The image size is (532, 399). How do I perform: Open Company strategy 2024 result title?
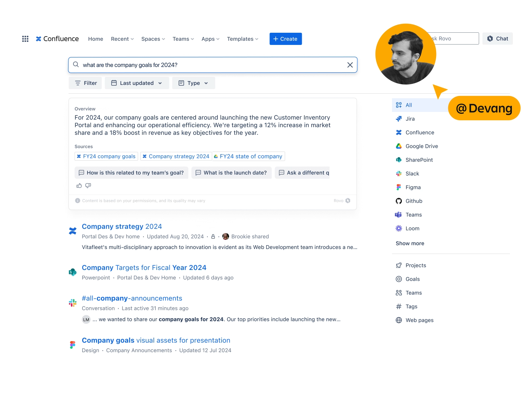pos(122,227)
